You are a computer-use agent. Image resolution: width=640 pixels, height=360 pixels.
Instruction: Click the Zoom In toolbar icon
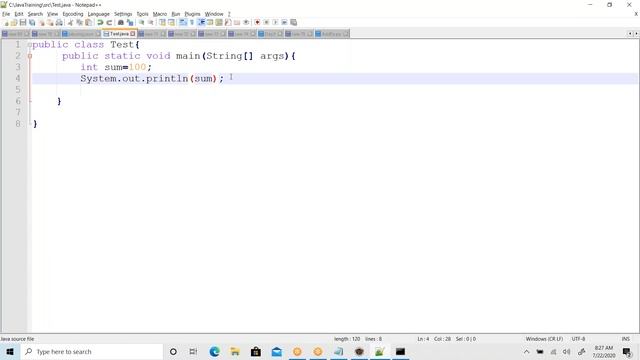142,22
